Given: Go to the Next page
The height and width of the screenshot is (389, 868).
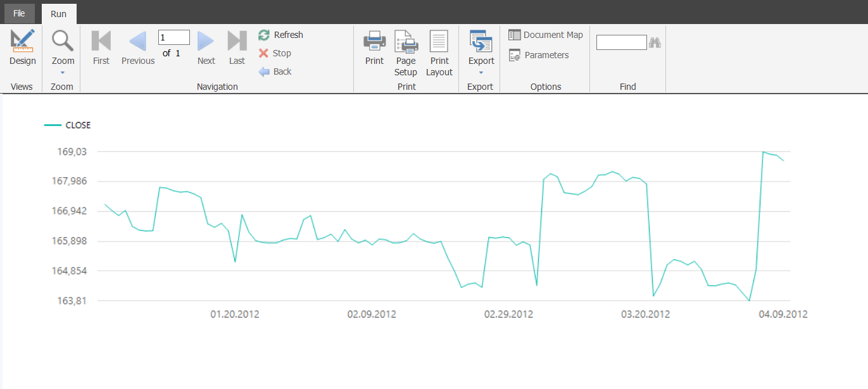Looking at the screenshot, I should 206,48.
